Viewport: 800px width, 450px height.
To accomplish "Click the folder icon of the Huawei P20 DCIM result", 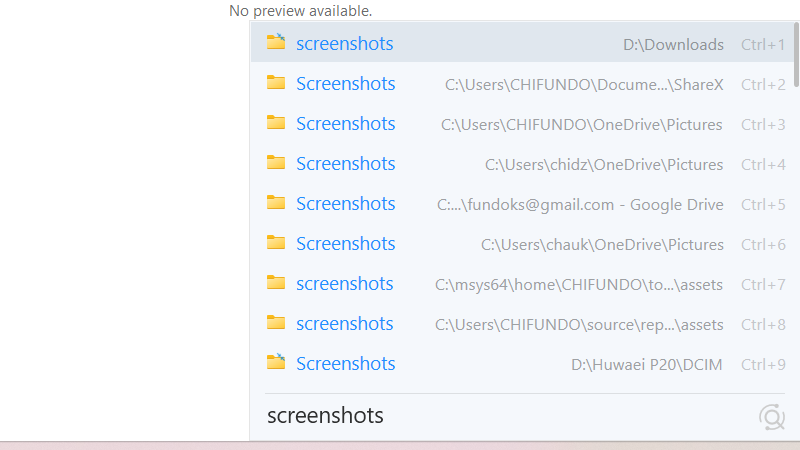I will (276, 363).
